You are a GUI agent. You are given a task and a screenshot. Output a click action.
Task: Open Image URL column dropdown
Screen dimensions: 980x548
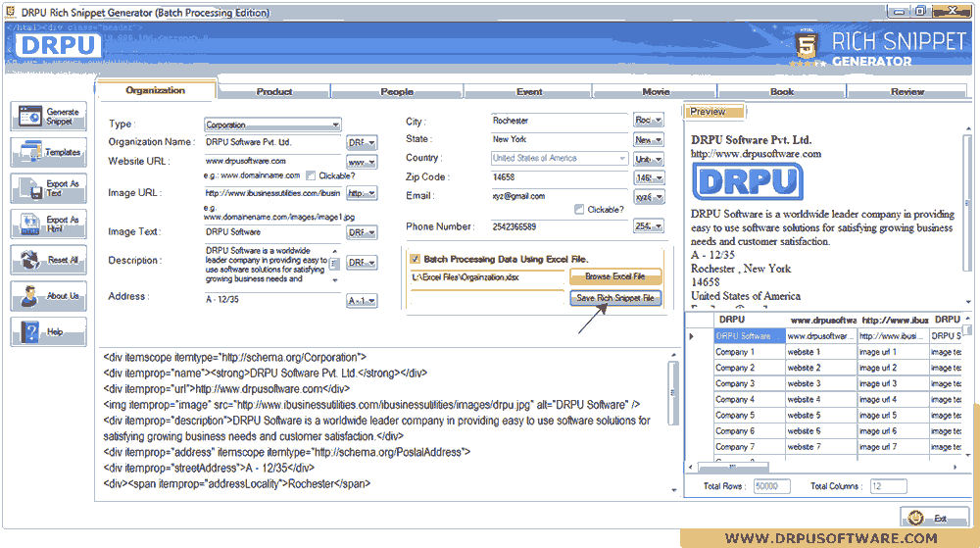pos(362,194)
